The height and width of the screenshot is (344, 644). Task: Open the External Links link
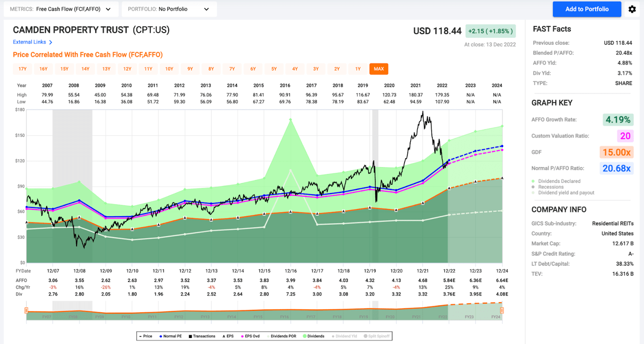(29, 42)
